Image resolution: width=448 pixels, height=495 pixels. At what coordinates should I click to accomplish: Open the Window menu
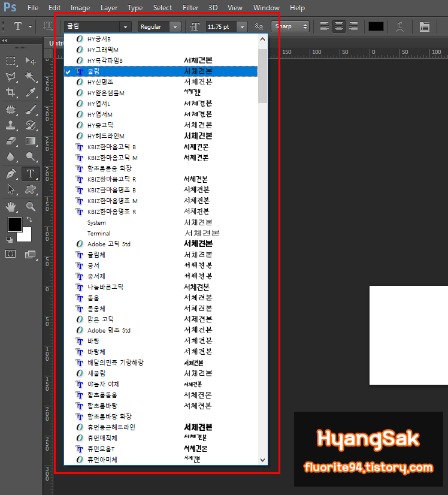(x=267, y=8)
